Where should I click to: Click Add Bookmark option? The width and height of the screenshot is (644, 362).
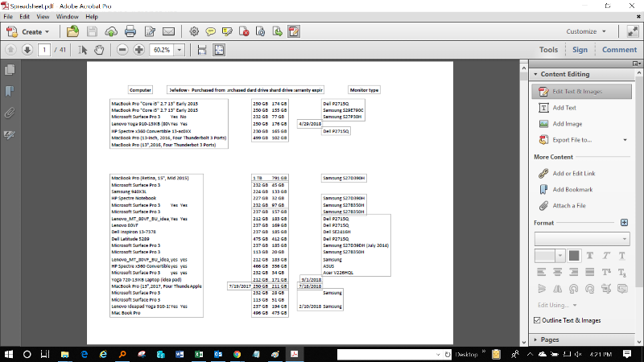[572, 189]
